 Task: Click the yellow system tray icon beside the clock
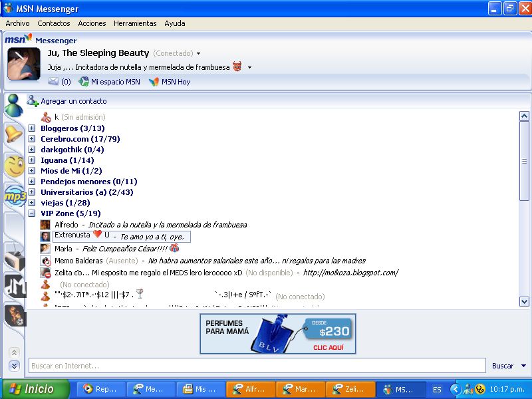(480, 389)
